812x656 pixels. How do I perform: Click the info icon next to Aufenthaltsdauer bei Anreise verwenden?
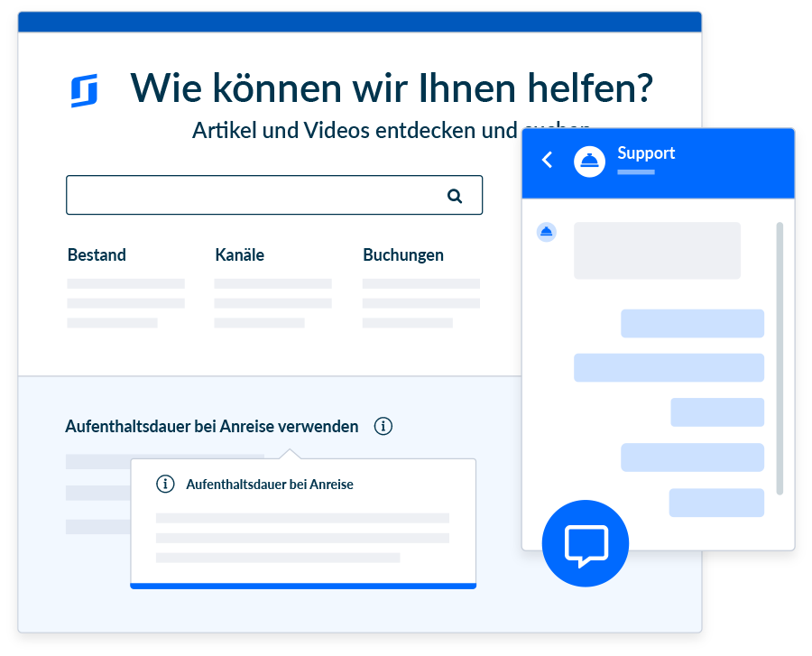[383, 426]
